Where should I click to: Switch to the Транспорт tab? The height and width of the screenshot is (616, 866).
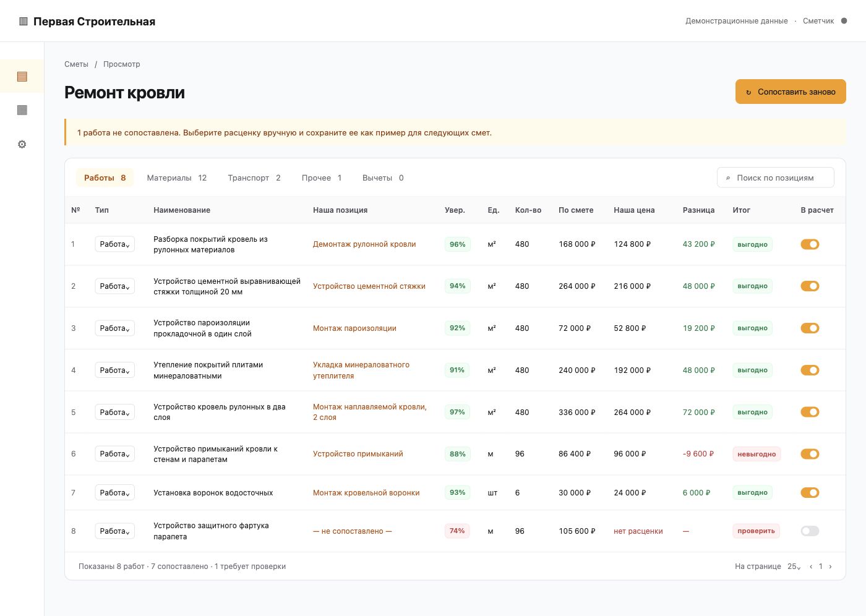(254, 178)
